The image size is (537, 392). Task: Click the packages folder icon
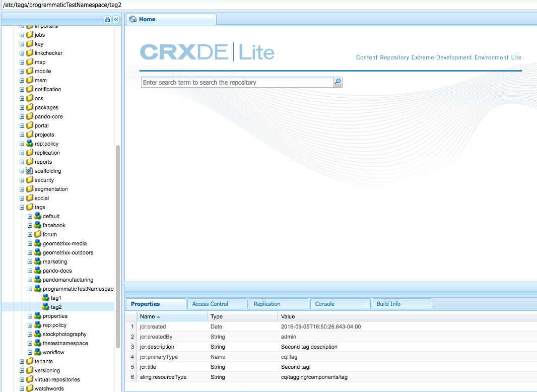30,107
